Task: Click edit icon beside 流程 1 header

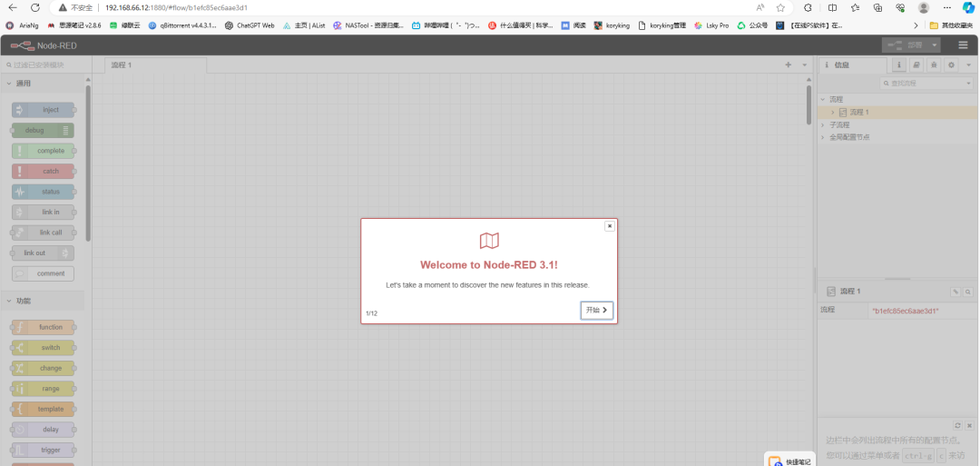Action: click(x=955, y=292)
